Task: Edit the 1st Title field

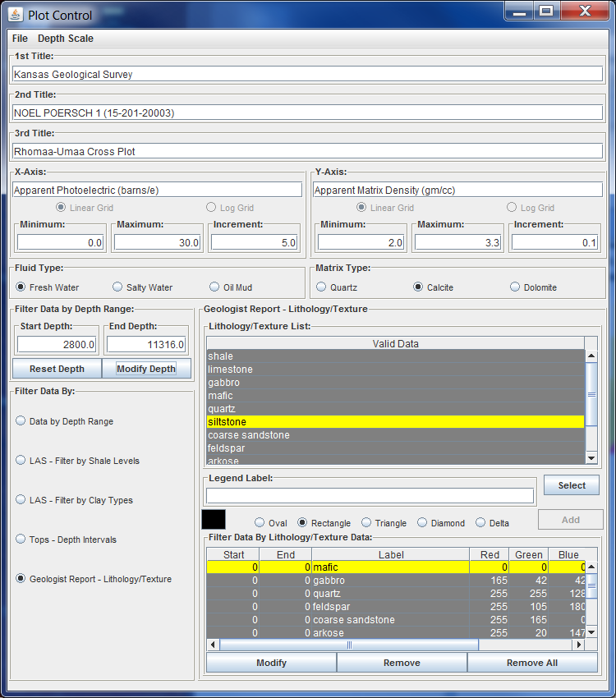Action: [307, 75]
